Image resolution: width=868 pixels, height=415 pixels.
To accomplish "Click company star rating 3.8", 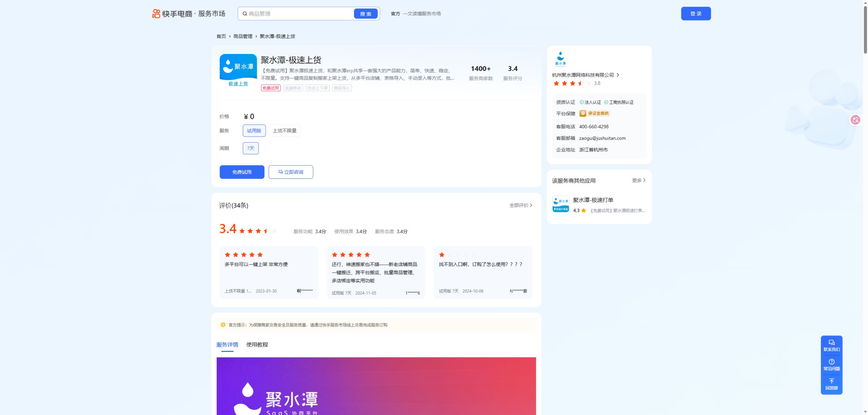I will click(x=573, y=83).
